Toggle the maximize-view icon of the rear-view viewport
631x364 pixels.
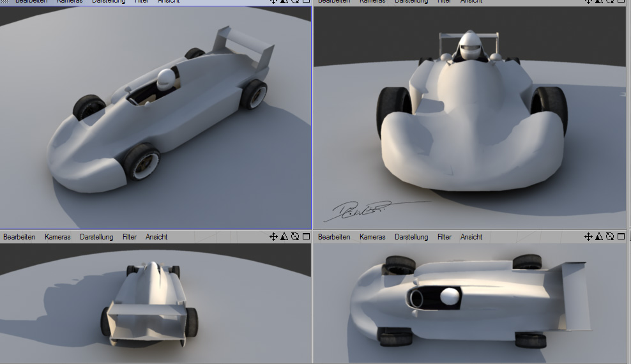tap(306, 237)
